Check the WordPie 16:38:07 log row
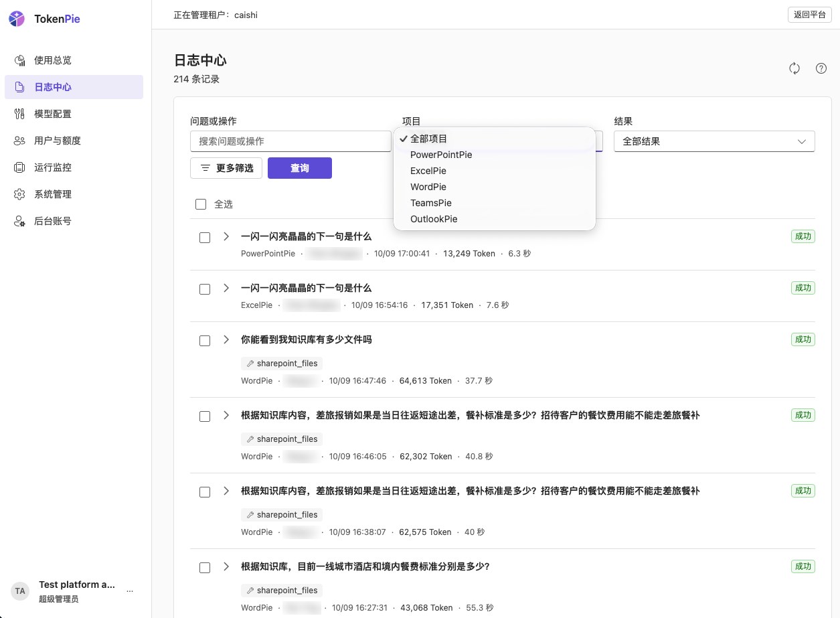The height and width of the screenshot is (618, 840). point(205,492)
